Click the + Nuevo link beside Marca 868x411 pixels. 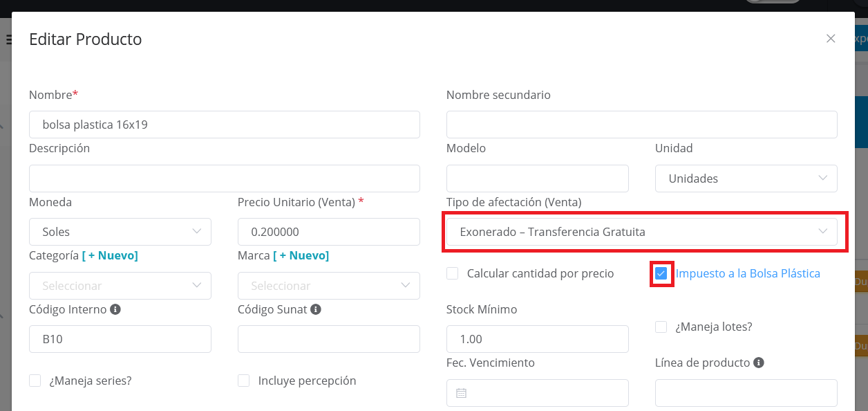coord(301,255)
